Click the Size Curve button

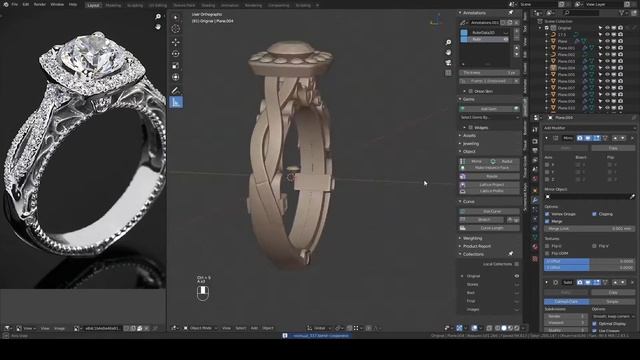(489, 211)
